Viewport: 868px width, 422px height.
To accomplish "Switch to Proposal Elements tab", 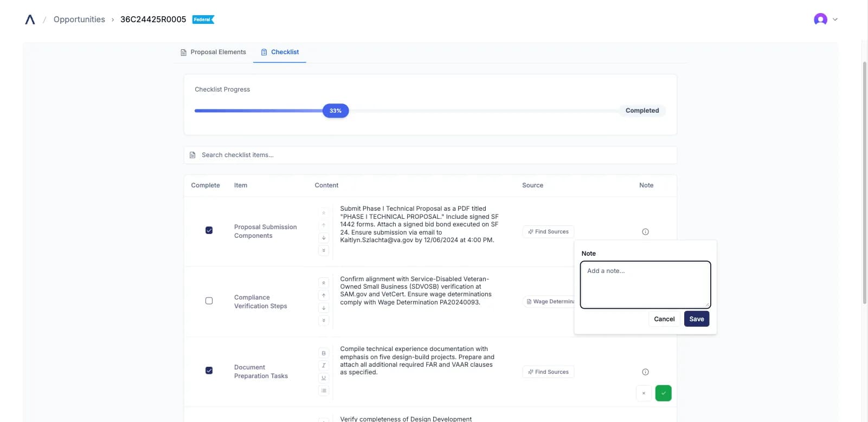I will point(213,52).
